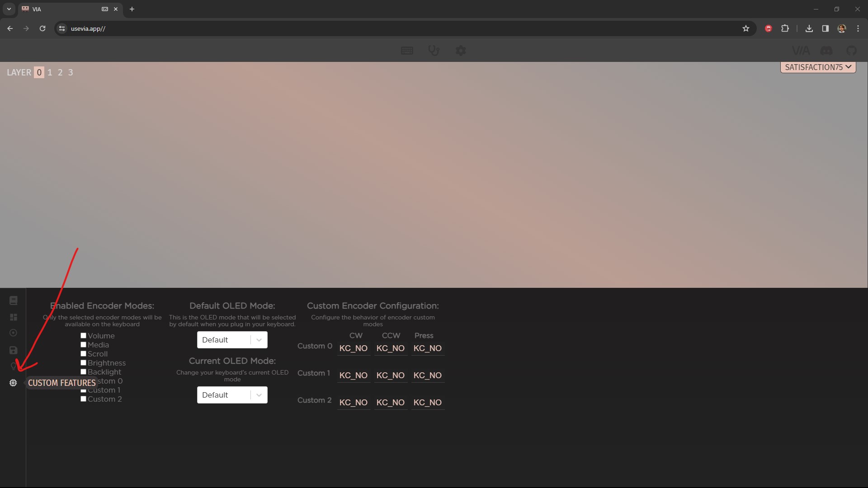
Task: Select the Custom Features chip sidebar icon
Action: (x=13, y=383)
